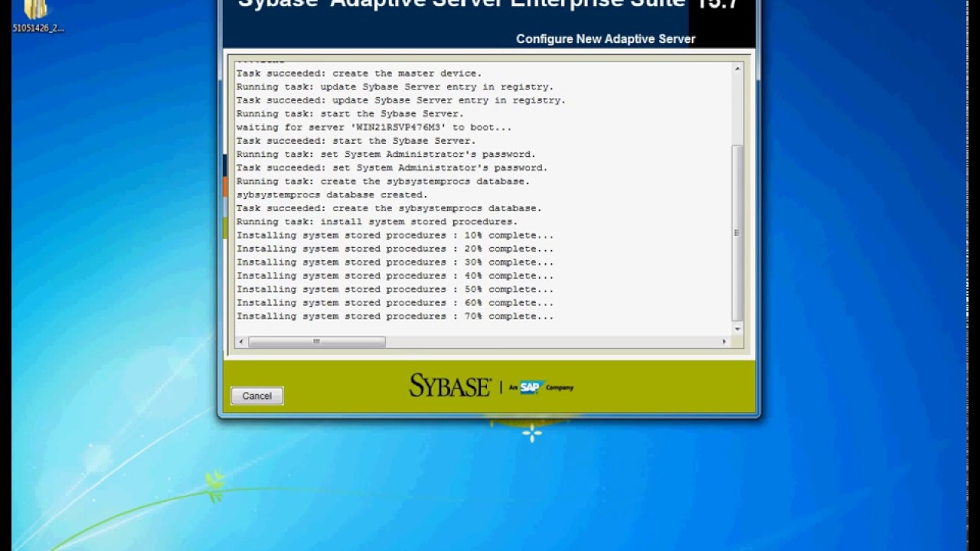Click 'Running task: update Sybase Server entry' line
The width and height of the screenshot is (980, 551).
coord(395,87)
